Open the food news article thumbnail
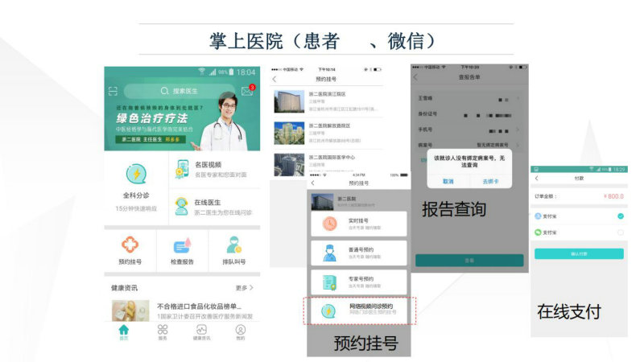Screen dimensions: 644x362 (x=130, y=311)
